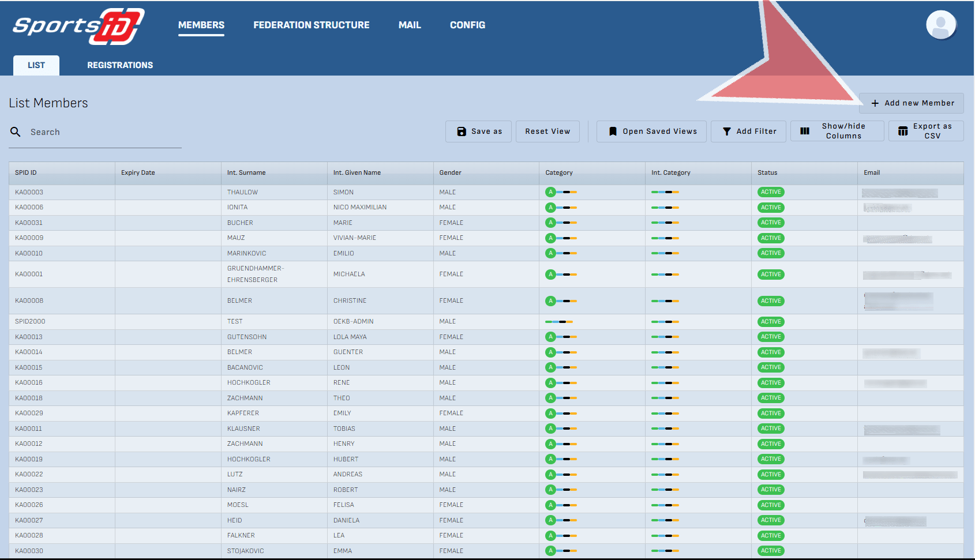Select the List tab

[36, 65]
